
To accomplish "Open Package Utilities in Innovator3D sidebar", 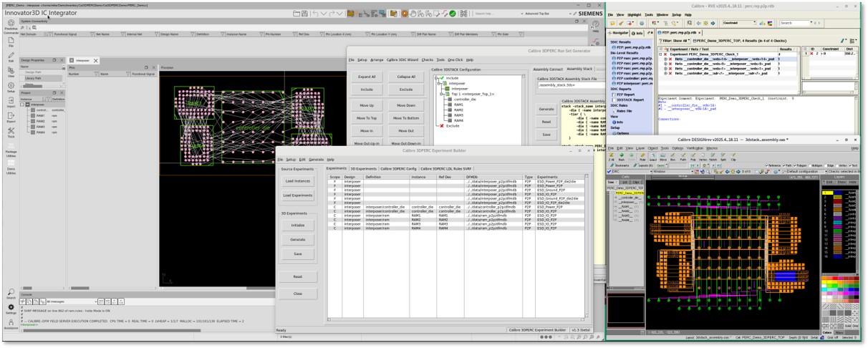I will click(x=10, y=148).
